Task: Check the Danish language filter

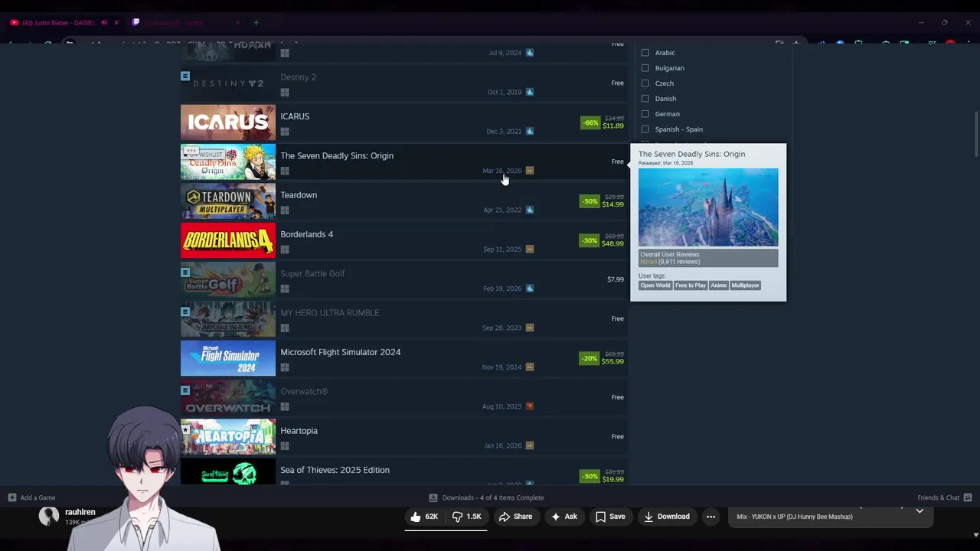Action: (x=645, y=99)
